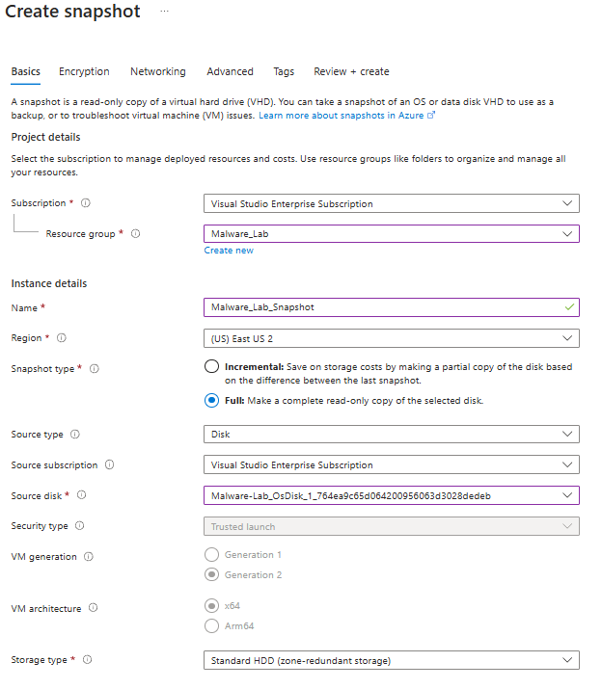
Task: Click info icon next to Source disk
Action: tap(82, 495)
